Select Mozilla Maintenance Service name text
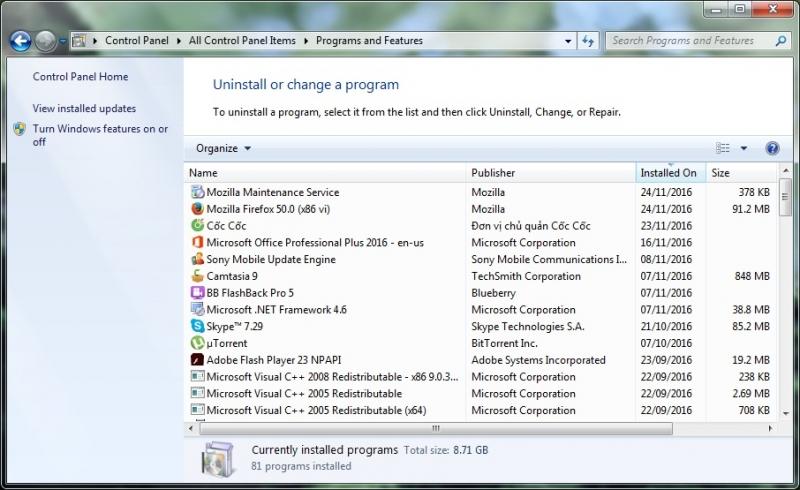The width and height of the screenshot is (800, 490). tap(272, 192)
